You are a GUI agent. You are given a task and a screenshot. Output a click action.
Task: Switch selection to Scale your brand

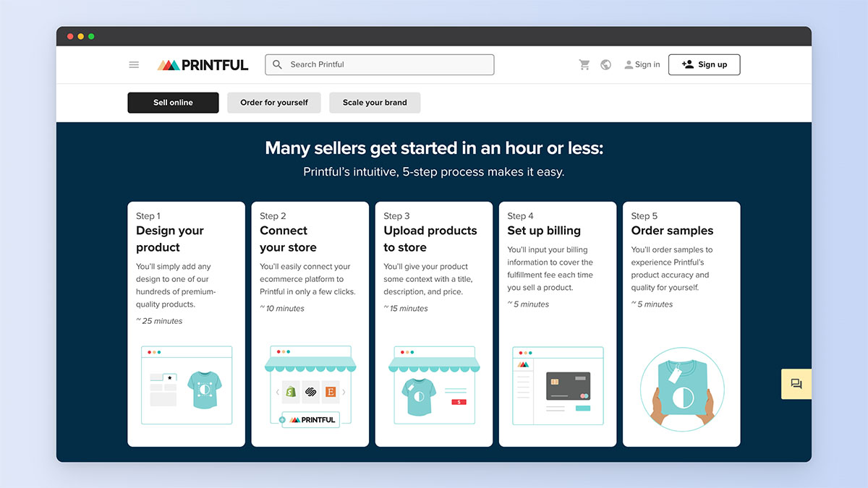pyautogui.click(x=375, y=102)
